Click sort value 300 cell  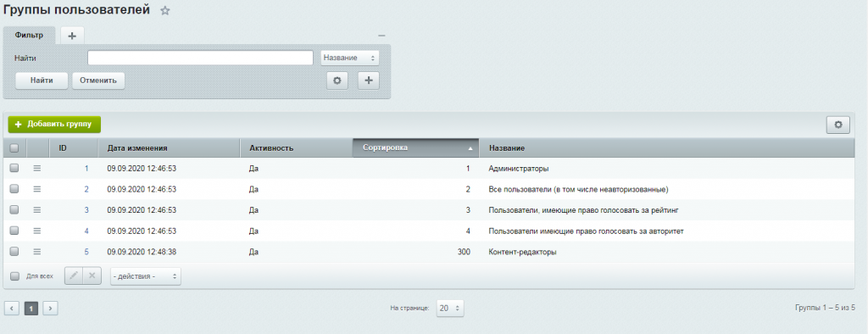464,252
